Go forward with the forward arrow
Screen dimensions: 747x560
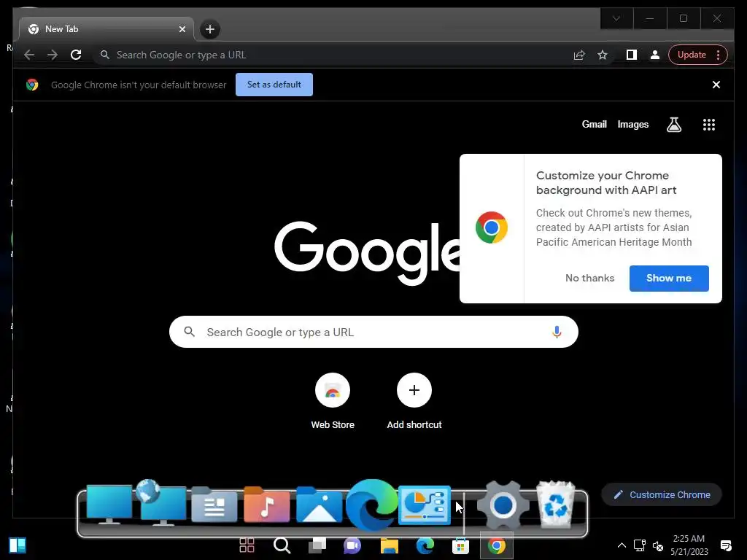click(x=53, y=55)
